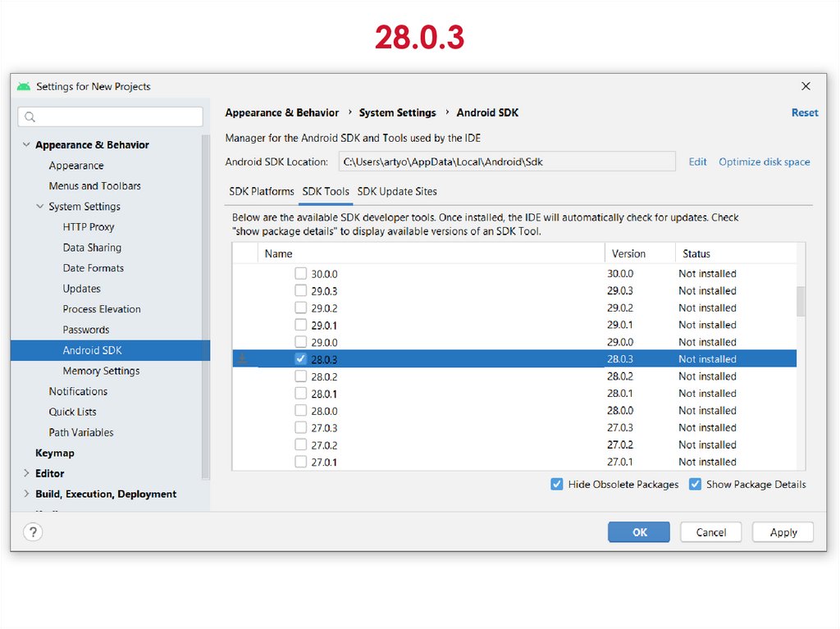Expand Build, Execution, Deployment section
This screenshot has width=840, height=629.
pyautogui.click(x=26, y=494)
